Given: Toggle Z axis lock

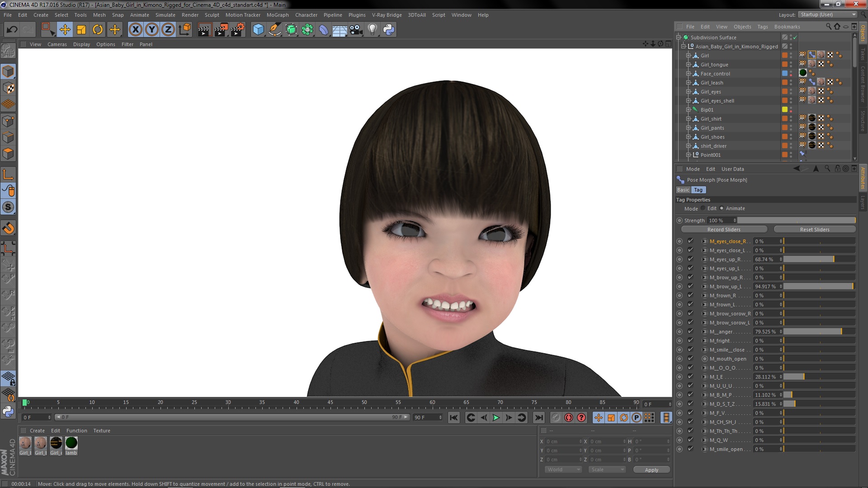Looking at the screenshot, I should (168, 30).
